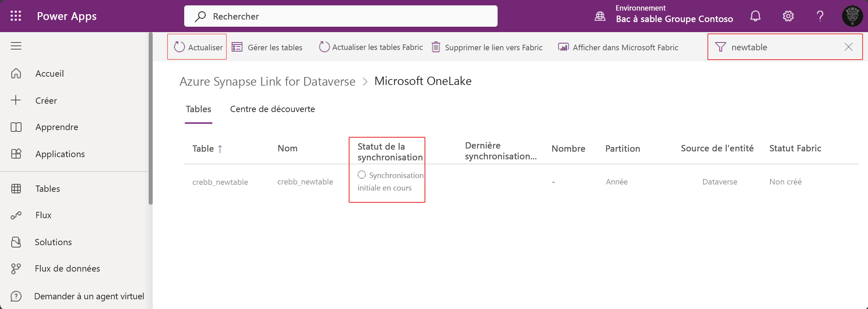Image resolution: width=868 pixels, height=309 pixels.
Task: Click Synchronisation initiale en cours status
Action: pos(390,182)
